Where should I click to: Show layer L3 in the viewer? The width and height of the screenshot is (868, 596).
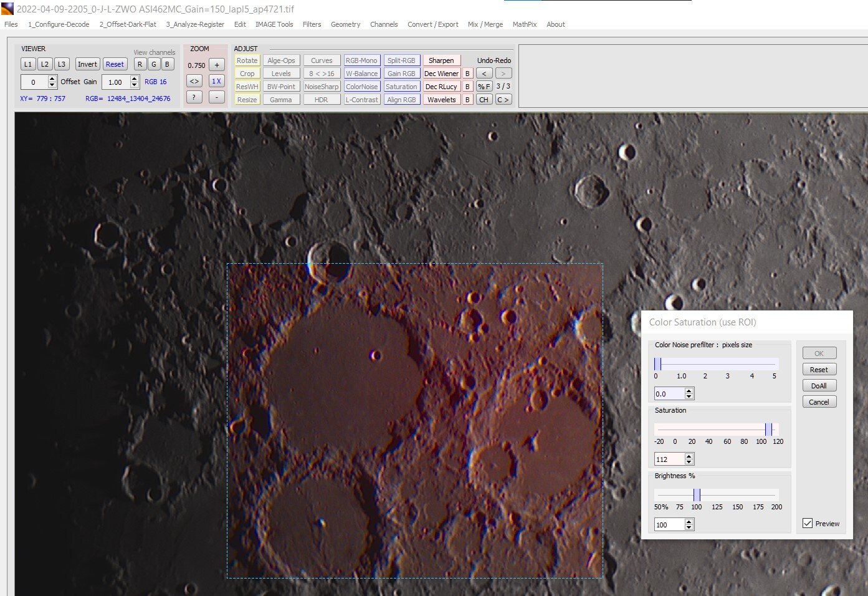[x=62, y=64]
